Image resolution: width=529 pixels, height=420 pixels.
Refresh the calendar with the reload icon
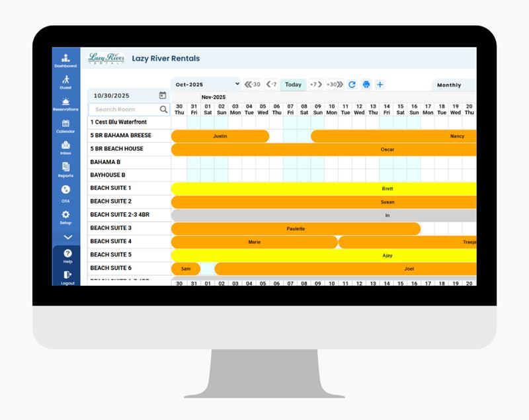(352, 85)
